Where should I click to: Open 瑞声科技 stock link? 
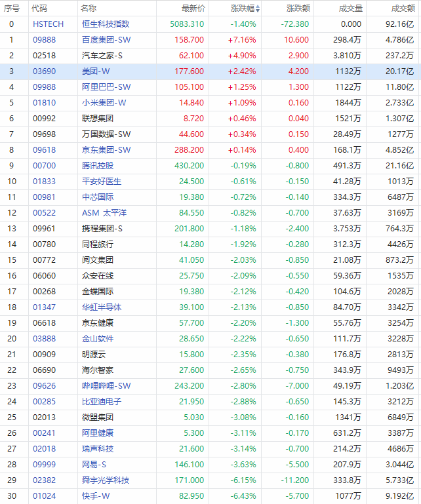click(x=98, y=450)
